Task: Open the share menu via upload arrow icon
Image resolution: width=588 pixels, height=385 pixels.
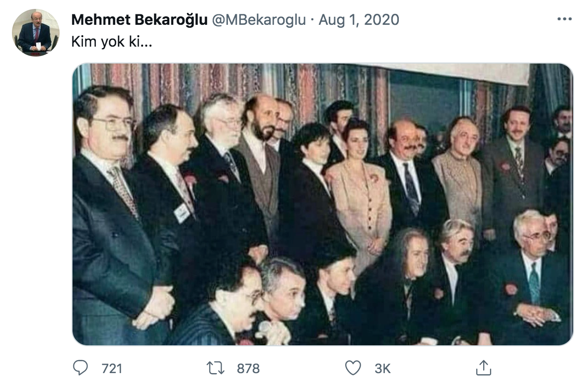Action: [x=483, y=368]
